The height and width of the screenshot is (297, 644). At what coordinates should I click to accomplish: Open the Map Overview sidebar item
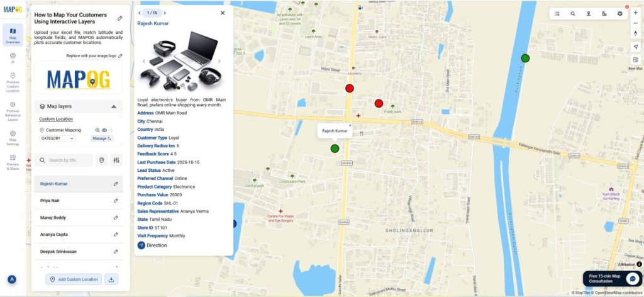[13, 35]
